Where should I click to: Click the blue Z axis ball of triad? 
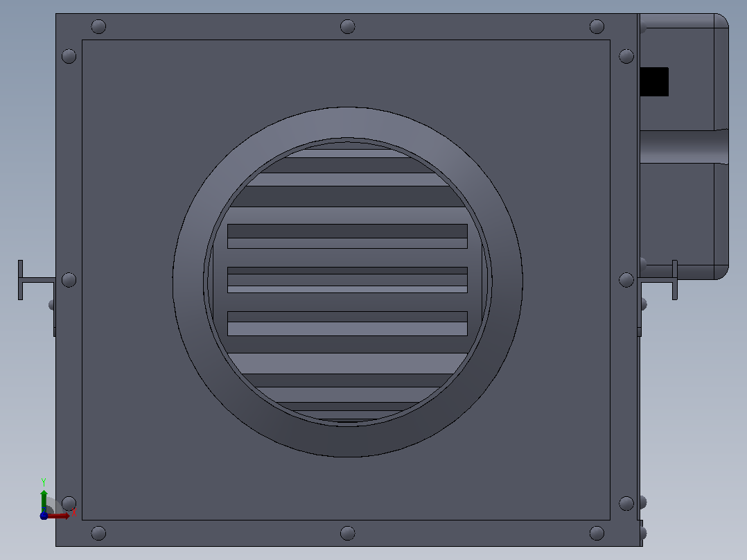pyautogui.click(x=44, y=516)
